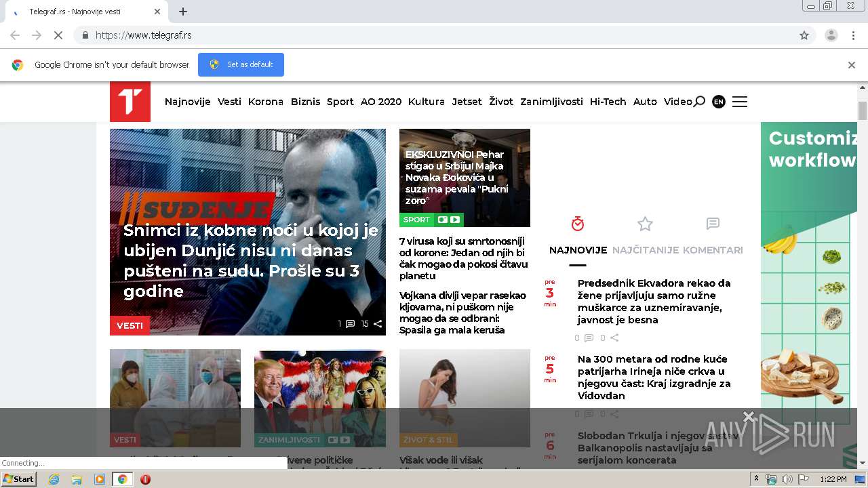Share the Dunjić headline article
Image resolution: width=868 pixels, height=488 pixels.
coord(378,324)
